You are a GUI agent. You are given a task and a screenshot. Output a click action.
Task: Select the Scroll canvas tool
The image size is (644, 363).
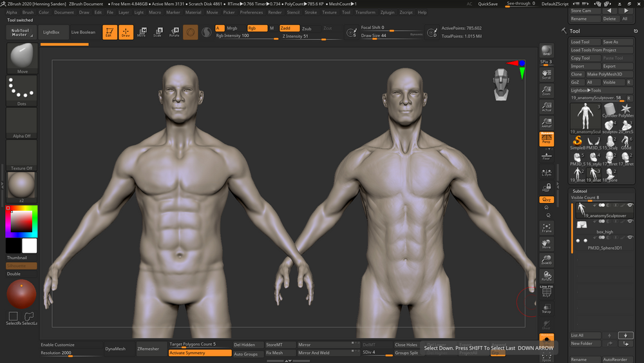tap(546, 74)
